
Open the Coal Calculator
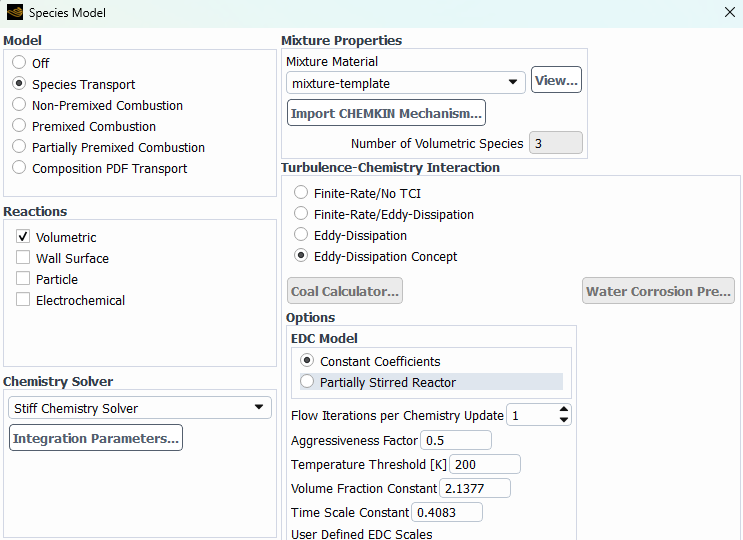click(345, 292)
